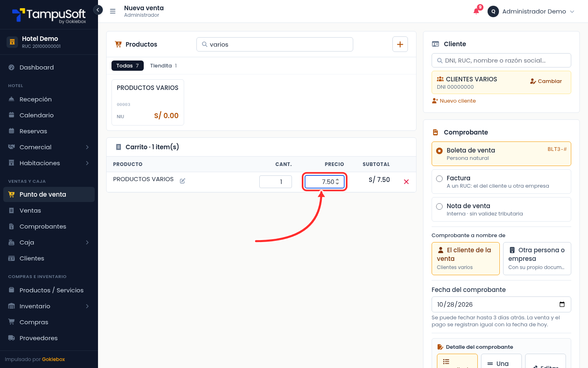This screenshot has height=368, width=588.
Task: Collapse the sidebar with the chevron button
Action: pyautogui.click(x=98, y=10)
